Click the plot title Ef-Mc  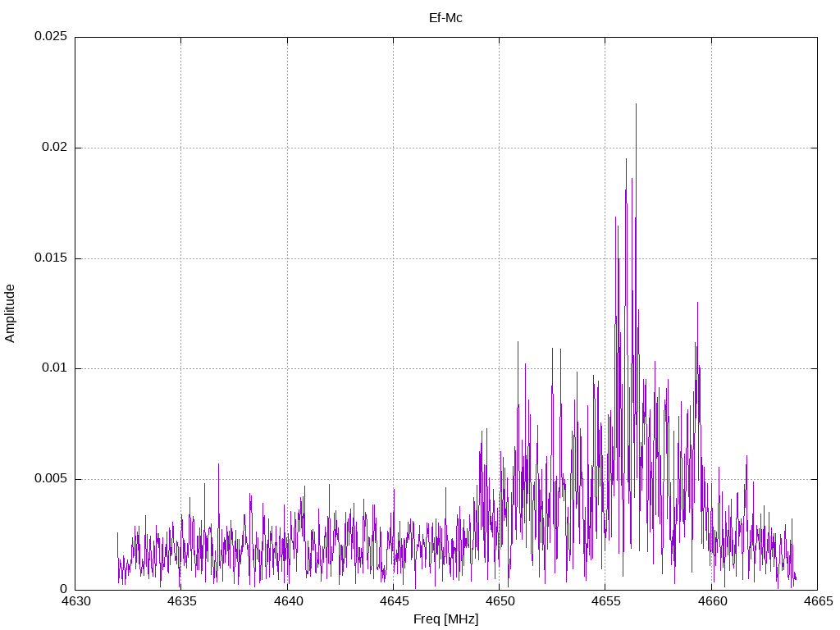pyautogui.click(x=445, y=18)
